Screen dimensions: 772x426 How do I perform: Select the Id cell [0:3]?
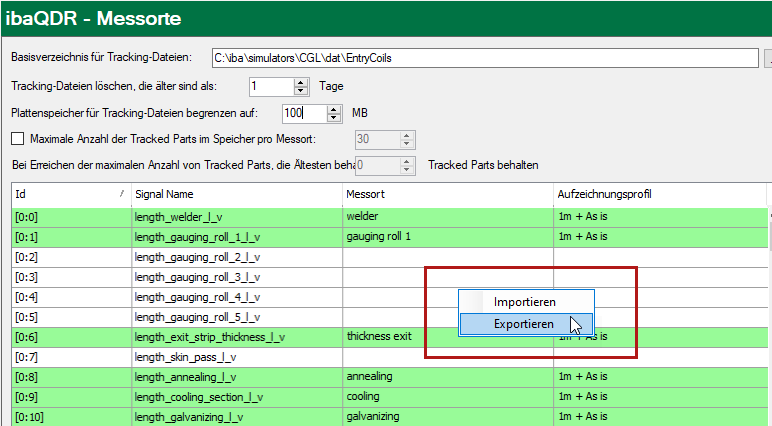(x=71, y=277)
